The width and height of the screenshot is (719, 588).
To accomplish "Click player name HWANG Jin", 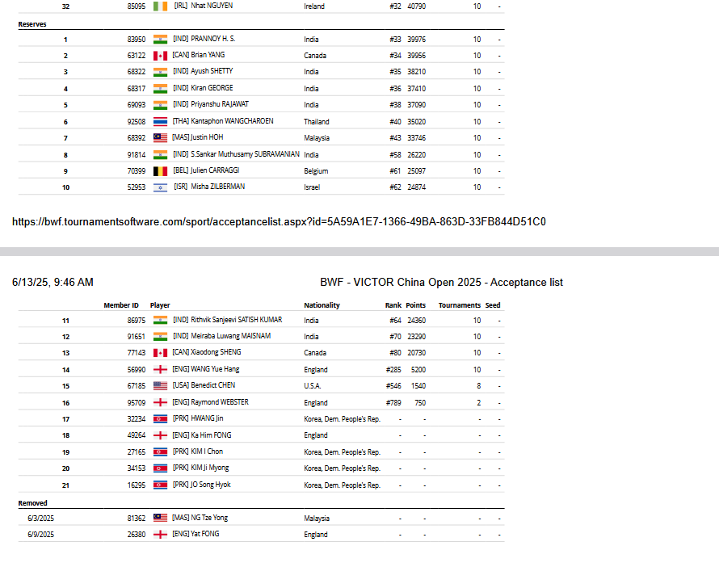I will click(x=208, y=418).
